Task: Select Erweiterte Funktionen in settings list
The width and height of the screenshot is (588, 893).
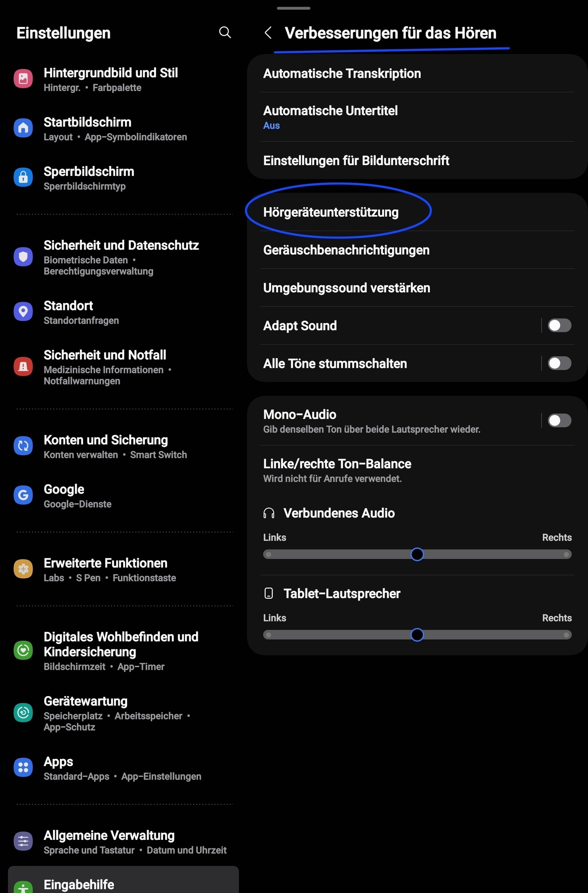Action: point(105,569)
